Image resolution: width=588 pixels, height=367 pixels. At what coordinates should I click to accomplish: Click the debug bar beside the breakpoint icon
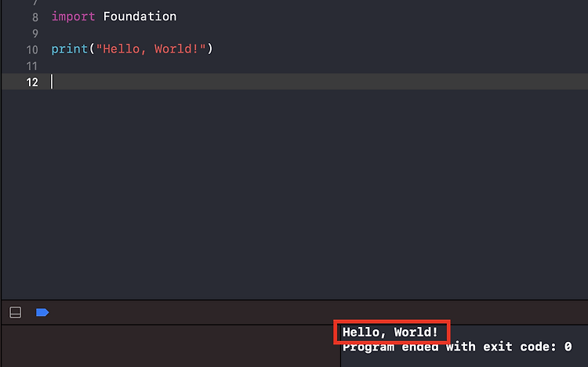[x=319, y=312]
